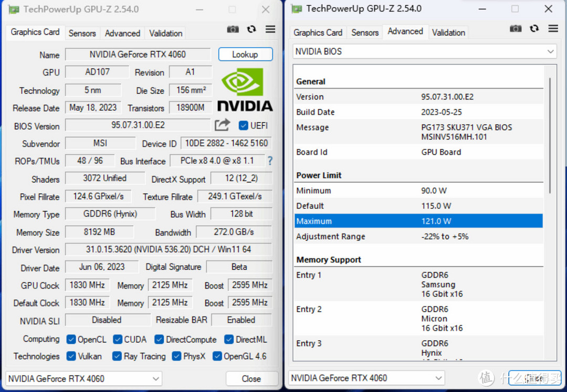Open GPU selector dropdown in left window

83,379
